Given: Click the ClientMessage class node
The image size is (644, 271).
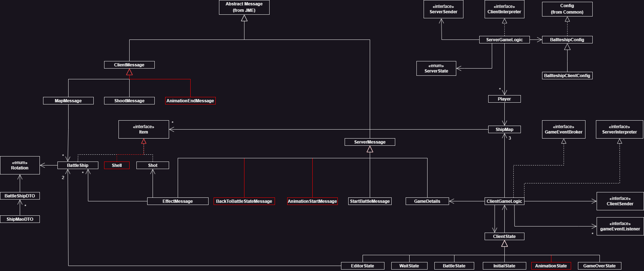Looking at the screenshot, I should pos(129,65).
